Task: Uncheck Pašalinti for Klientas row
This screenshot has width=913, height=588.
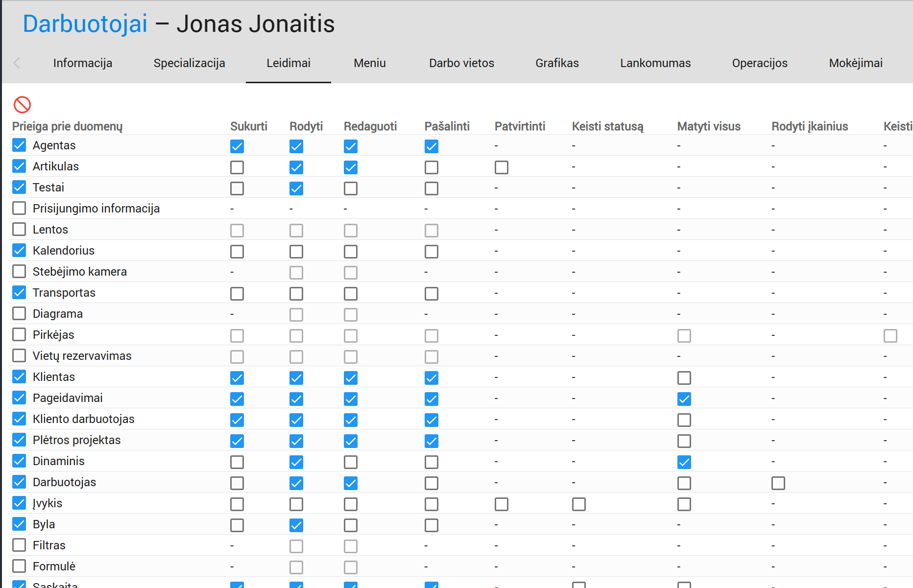Action: [432, 378]
